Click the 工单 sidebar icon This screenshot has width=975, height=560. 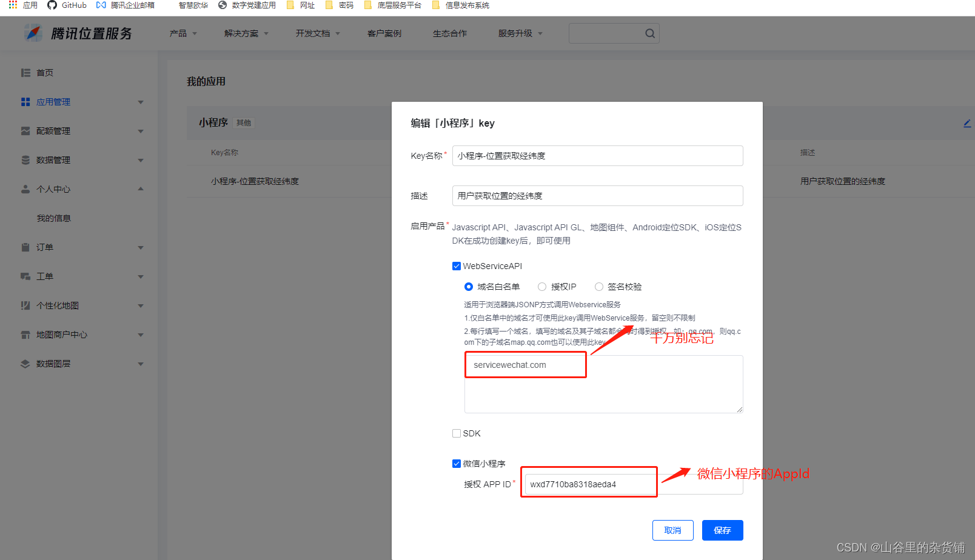tap(25, 276)
